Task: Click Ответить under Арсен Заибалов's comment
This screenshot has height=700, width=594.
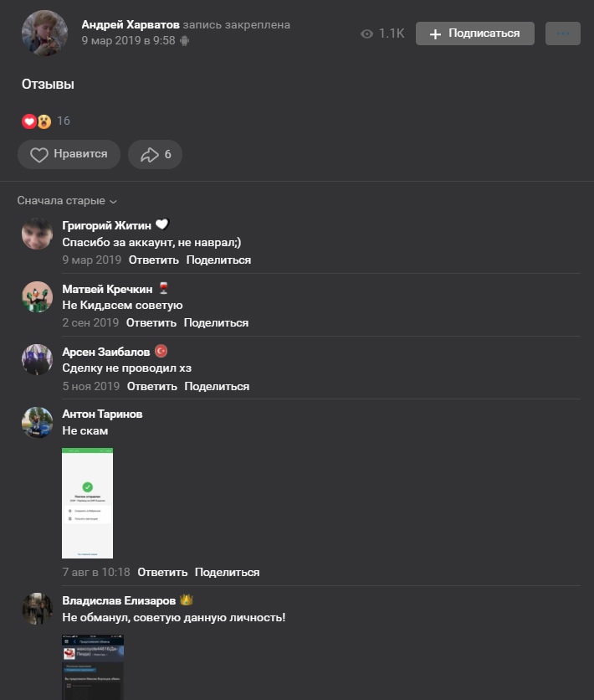Action: [x=152, y=386]
